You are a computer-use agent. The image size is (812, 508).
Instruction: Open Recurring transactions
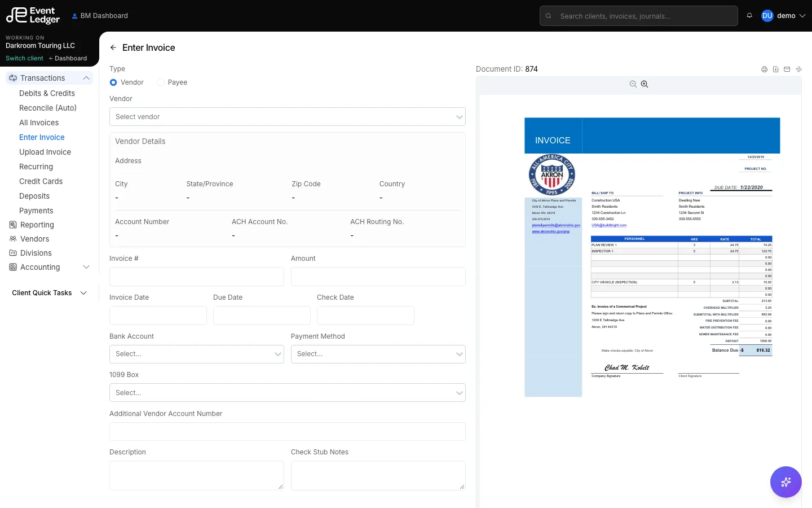click(36, 167)
